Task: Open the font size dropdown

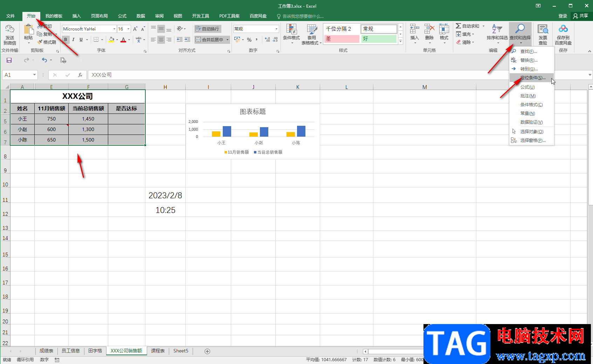Action: click(x=128, y=29)
